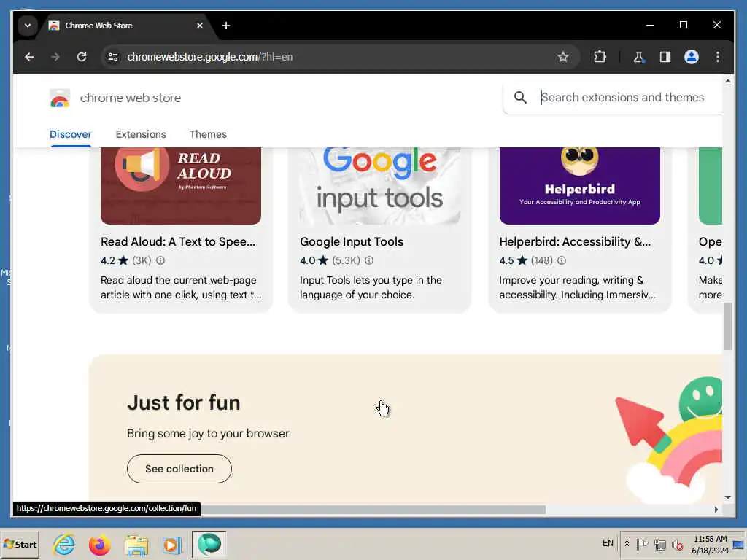Launch Firefox from taskbar
Screen dimensions: 747x560
[99, 544]
